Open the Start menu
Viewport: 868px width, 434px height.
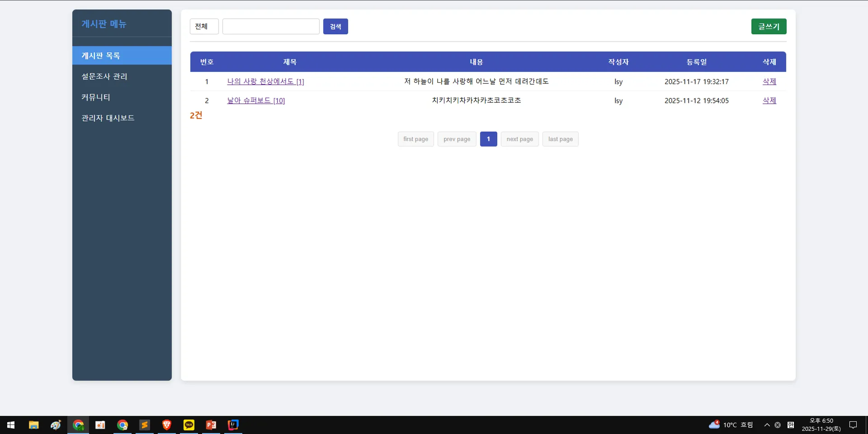(x=10, y=425)
